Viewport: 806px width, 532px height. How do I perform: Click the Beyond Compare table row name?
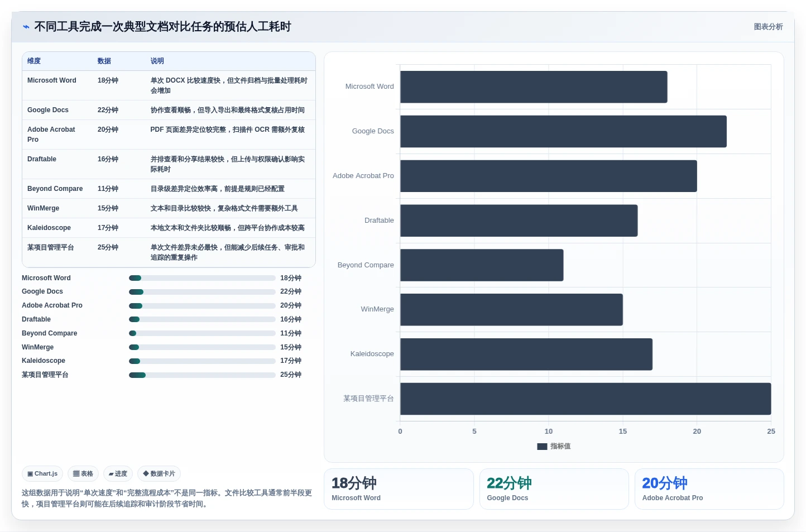click(55, 189)
